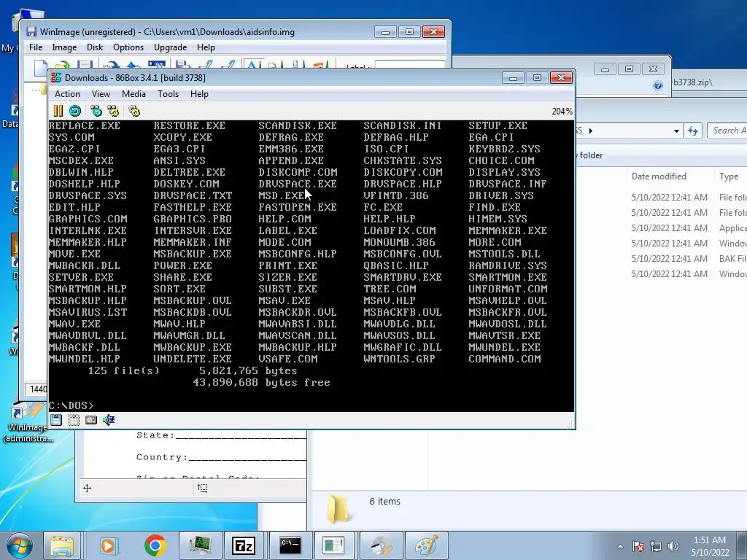The image size is (747, 560).
Task: Click the 86Box hard reset icon
Action: pyautogui.click(x=75, y=111)
